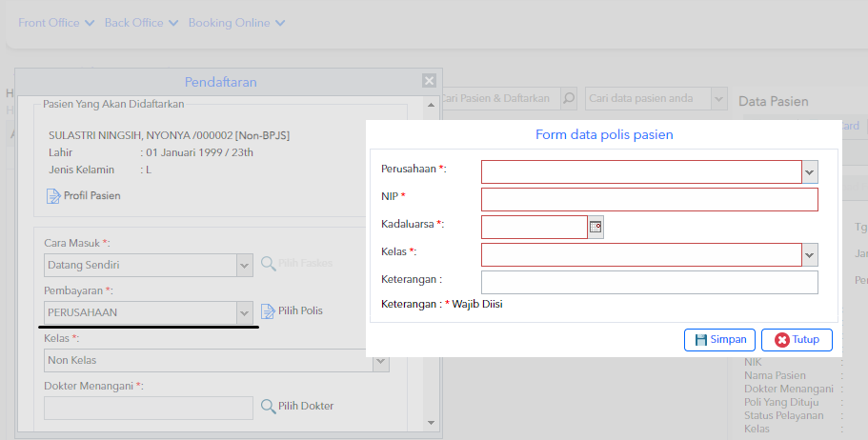Click the Pilih Polis icon
This screenshot has height=440, width=868.
click(268, 311)
